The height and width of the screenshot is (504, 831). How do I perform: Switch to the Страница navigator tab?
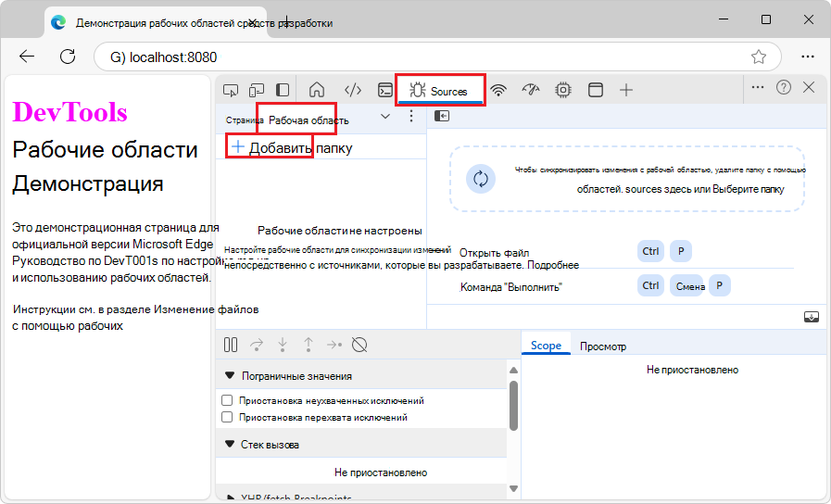click(x=244, y=120)
